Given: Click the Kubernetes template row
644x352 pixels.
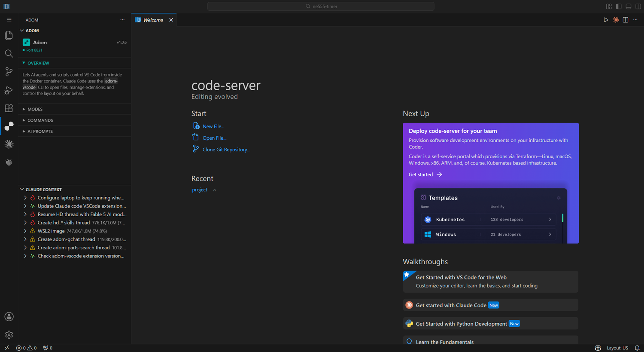Looking at the screenshot, I should (488, 220).
